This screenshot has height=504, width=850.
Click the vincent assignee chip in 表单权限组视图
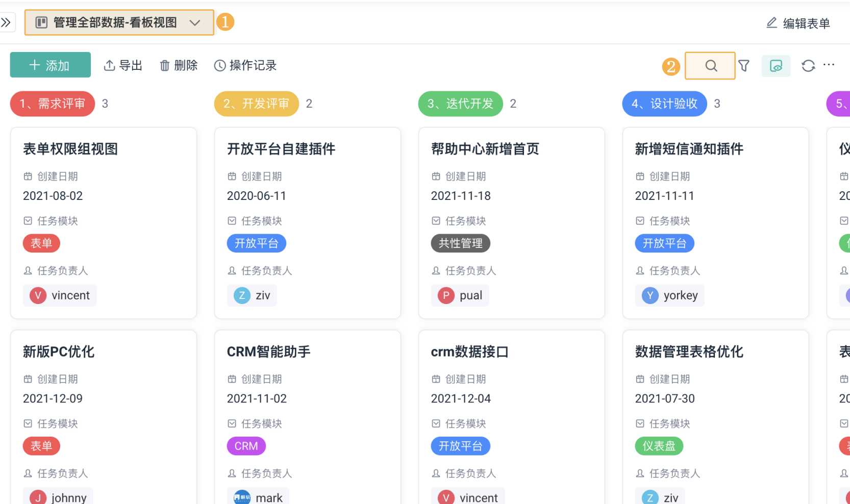[60, 295]
